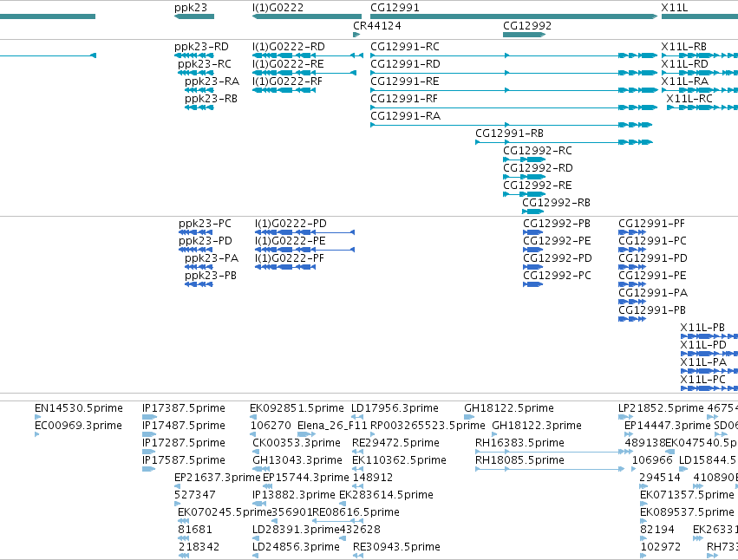Select transcript ppk23-RD
The height and width of the screenshot is (560, 738).
201,47
